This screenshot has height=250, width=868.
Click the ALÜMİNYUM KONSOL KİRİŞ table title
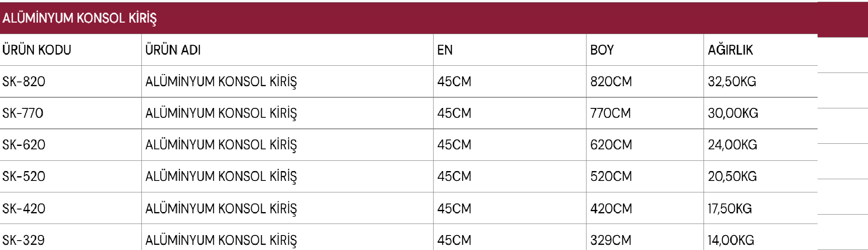point(79,18)
